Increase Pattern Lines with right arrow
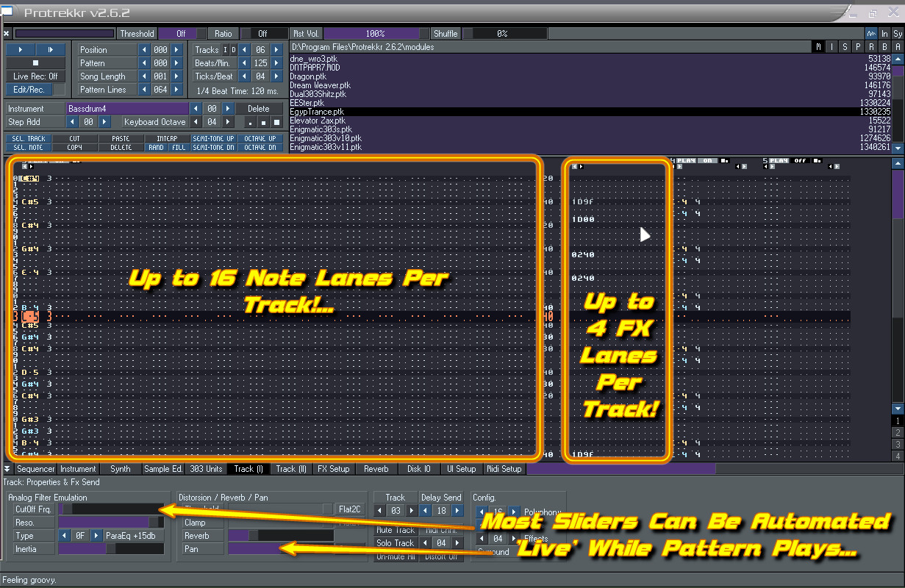The width and height of the screenshot is (905, 588). click(177, 90)
